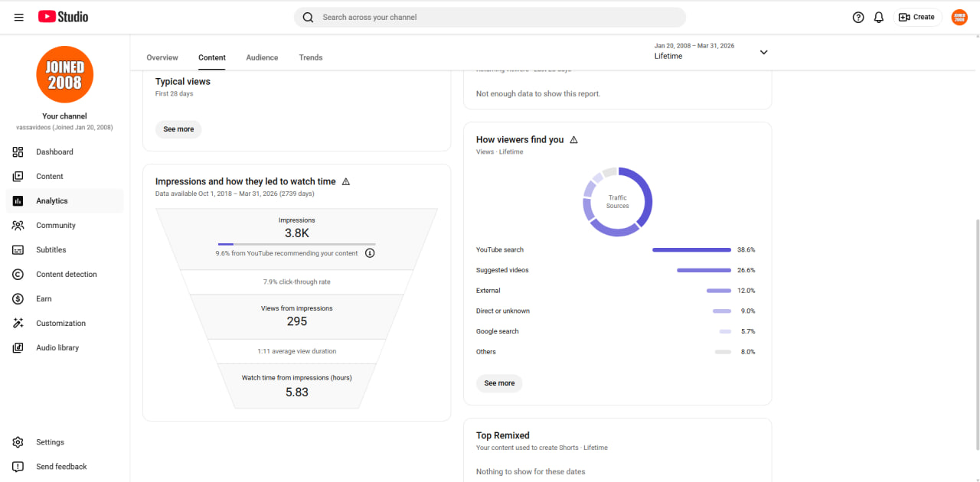Click the Your channel name text

coord(64,116)
